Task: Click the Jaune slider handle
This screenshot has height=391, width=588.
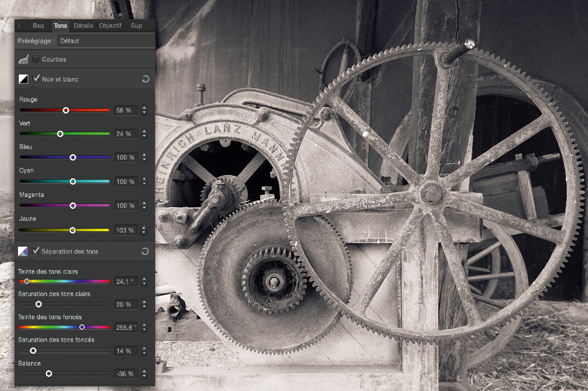Action: (73, 230)
